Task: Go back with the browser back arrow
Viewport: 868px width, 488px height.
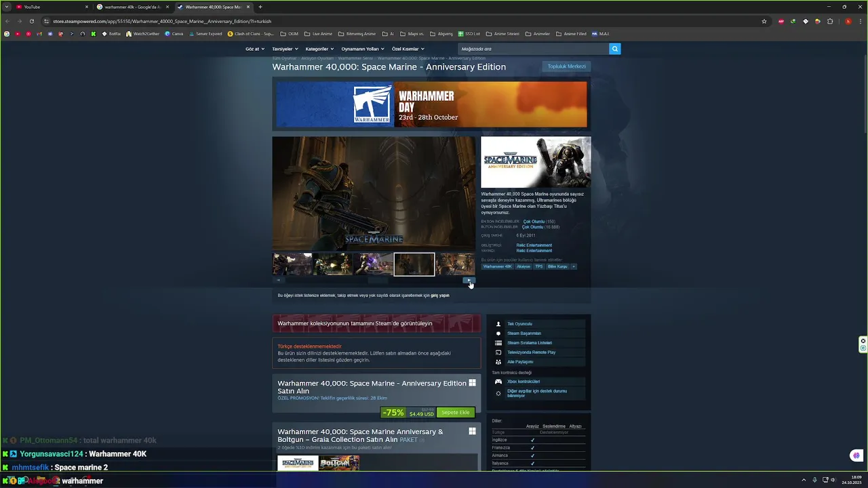Action: click(x=7, y=21)
